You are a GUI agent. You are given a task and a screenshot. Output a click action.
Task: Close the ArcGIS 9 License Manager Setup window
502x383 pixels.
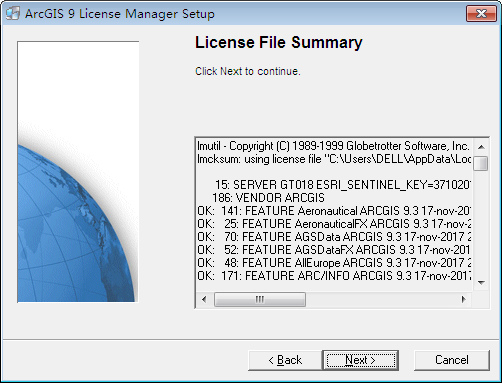[x=481, y=14]
